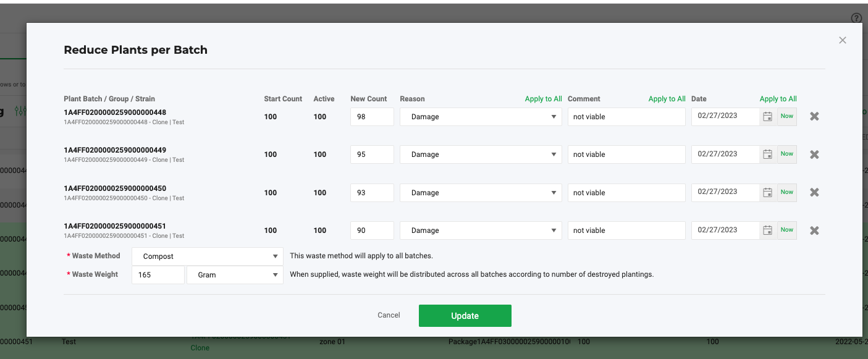The image size is (868, 359).
Task: Apply Reason to all batches
Action: click(x=543, y=99)
